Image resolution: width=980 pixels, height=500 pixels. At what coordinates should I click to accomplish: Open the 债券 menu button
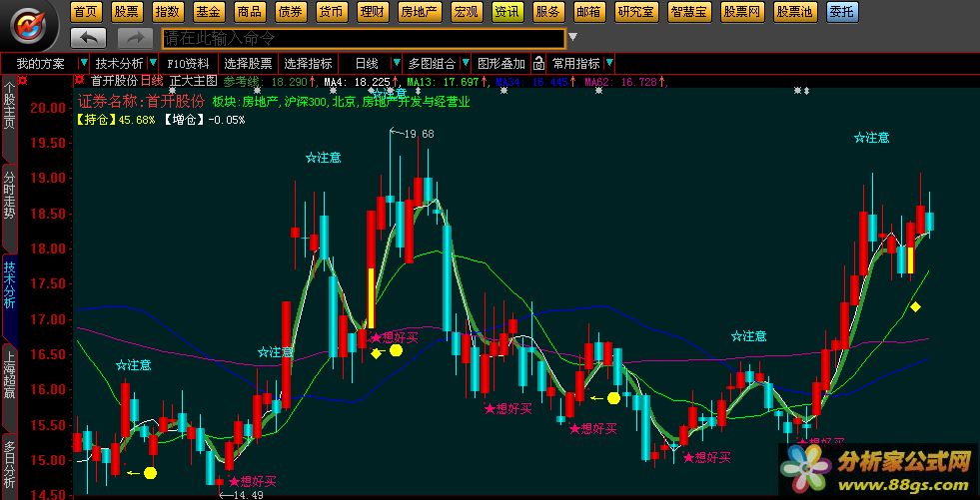pos(292,11)
